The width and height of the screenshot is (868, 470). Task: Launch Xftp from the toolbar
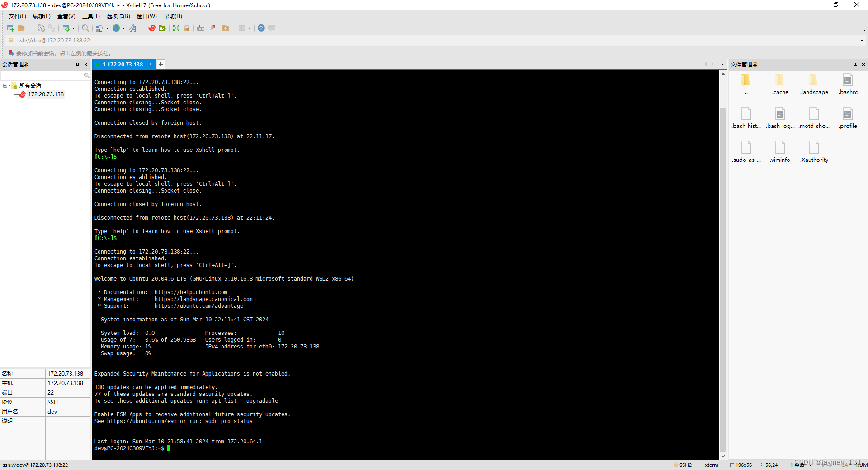coord(162,28)
